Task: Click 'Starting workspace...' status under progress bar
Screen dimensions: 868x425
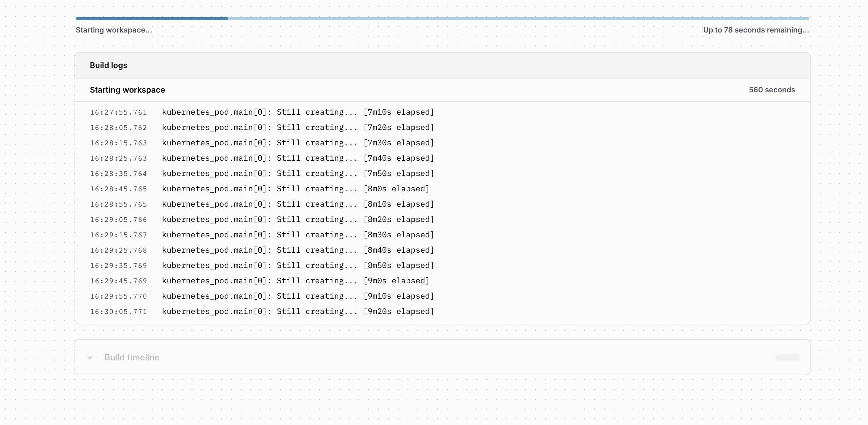Action: 113,30
